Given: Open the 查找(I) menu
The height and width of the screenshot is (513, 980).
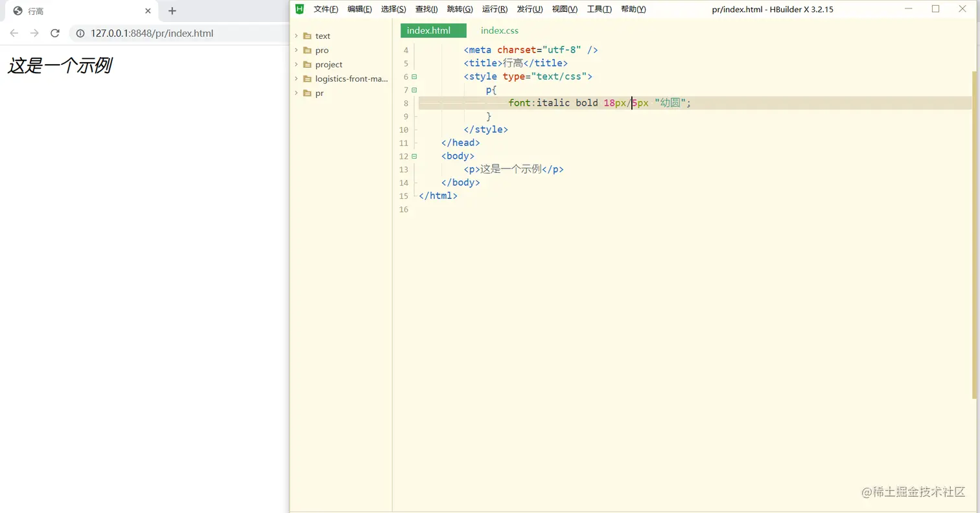Looking at the screenshot, I should tap(426, 9).
